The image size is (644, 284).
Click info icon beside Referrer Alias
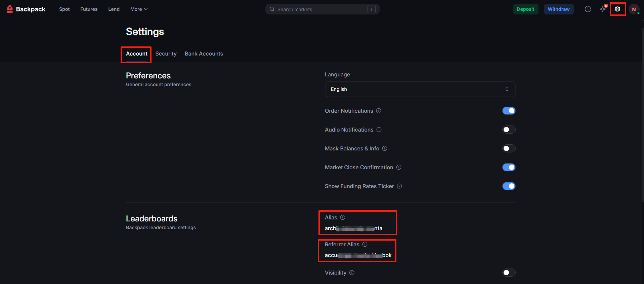[x=365, y=244]
